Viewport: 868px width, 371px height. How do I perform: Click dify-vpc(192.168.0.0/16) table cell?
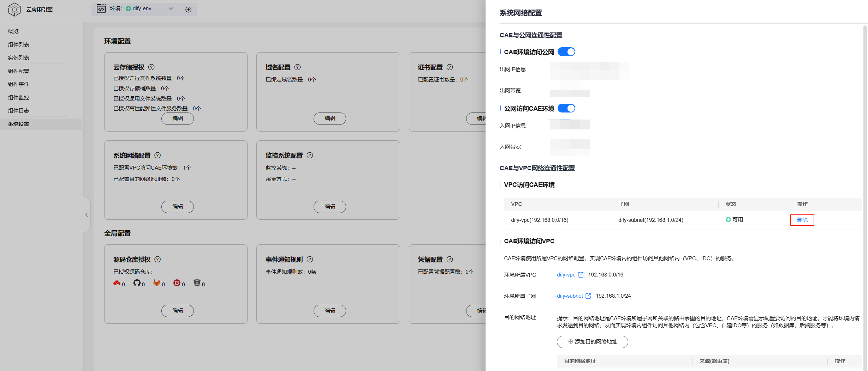540,220
